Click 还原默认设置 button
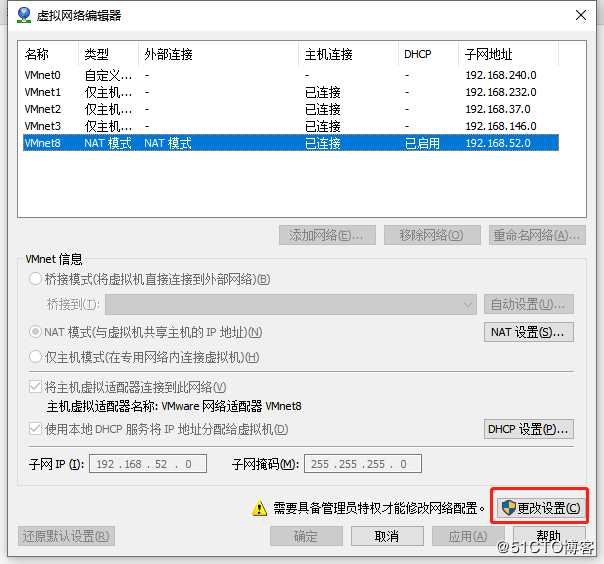604x564 pixels. [x=66, y=536]
